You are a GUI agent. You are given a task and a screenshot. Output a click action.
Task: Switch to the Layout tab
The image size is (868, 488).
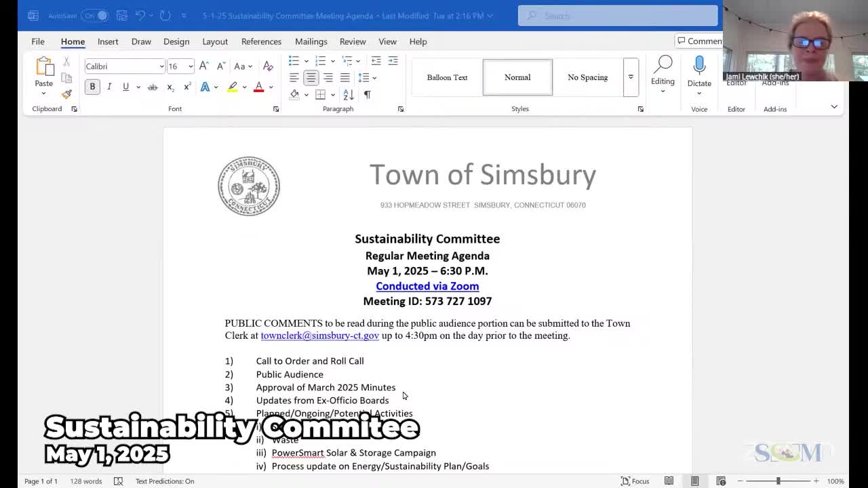tap(215, 41)
